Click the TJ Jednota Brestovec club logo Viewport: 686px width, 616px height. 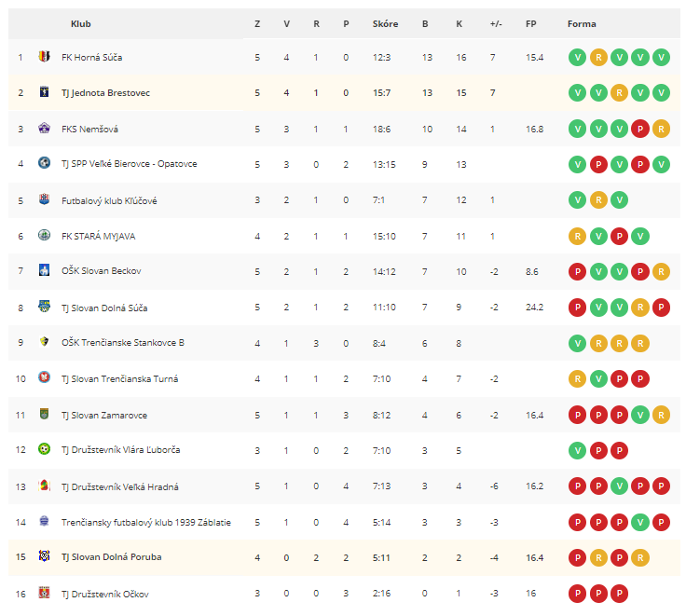click(x=44, y=92)
